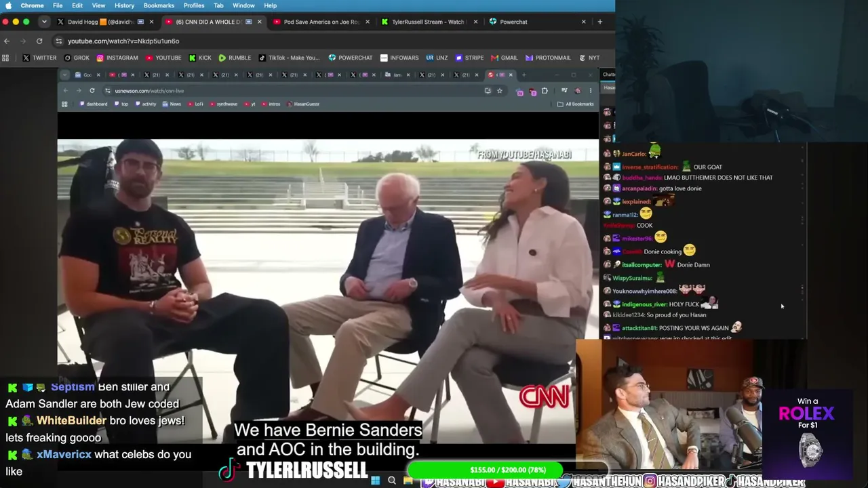The image size is (868, 488).
Task: Open the synthwave bookmark in inner browser
Action: [x=224, y=104]
